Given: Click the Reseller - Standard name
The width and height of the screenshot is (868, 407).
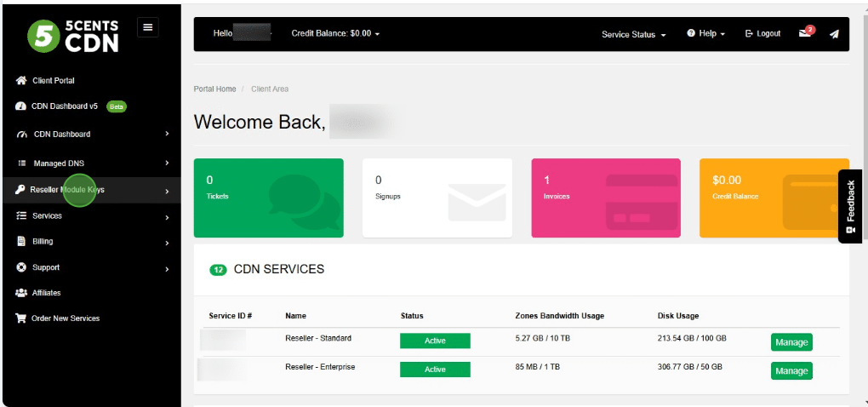Looking at the screenshot, I should [318, 338].
